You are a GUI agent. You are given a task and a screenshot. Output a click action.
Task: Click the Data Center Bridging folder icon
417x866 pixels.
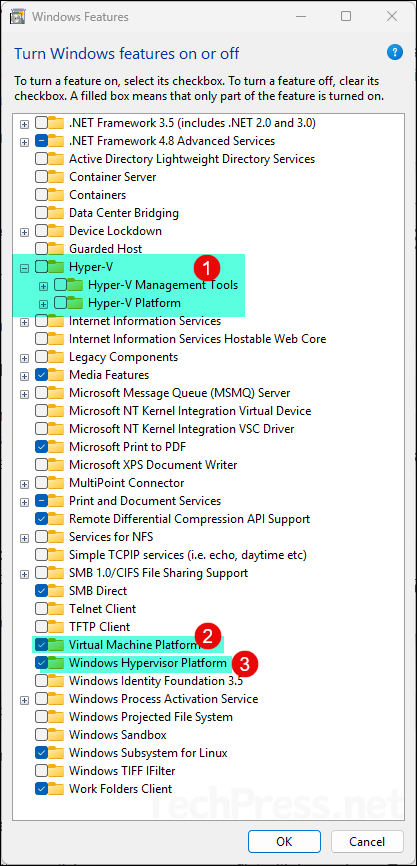pos(56,213)
